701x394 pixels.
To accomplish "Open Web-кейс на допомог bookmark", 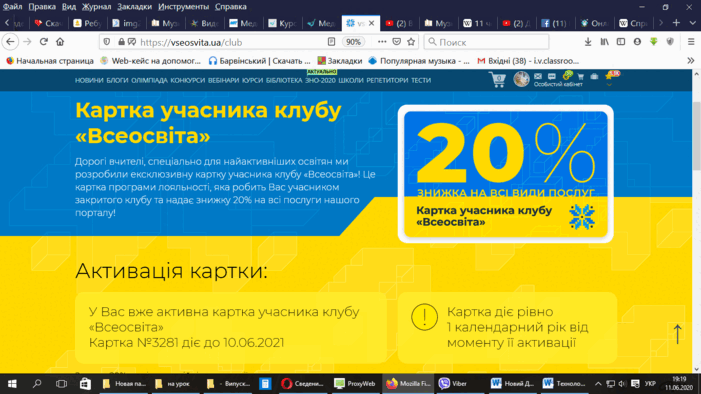I will click(151, 61).
